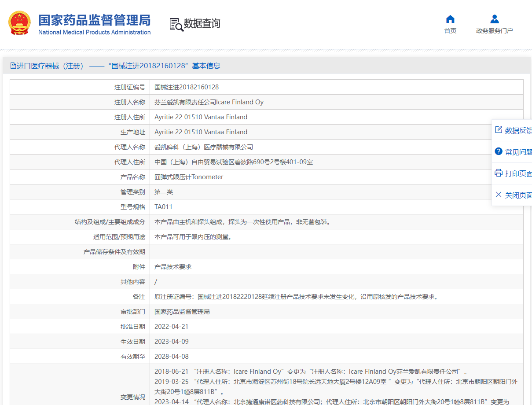Click the 生效日期 label cell
The image size is (532, 405).
[x=80, y=342]
